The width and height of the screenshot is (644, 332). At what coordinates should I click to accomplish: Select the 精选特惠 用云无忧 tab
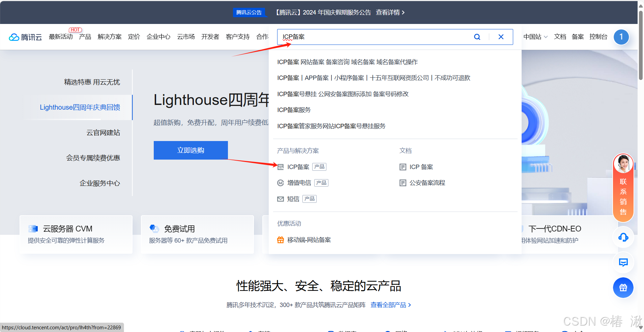pyautogui.click(x=92, y=82)
